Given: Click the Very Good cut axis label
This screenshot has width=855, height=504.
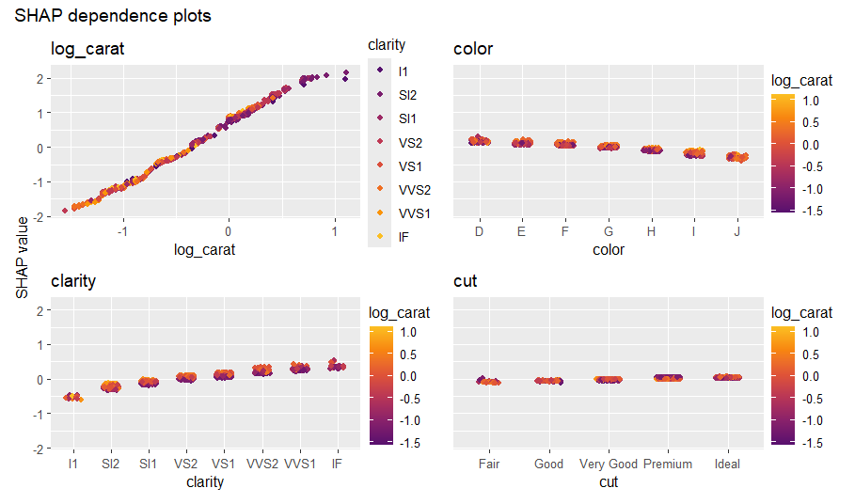Looking at the screenshot, I should click(609, 465).
